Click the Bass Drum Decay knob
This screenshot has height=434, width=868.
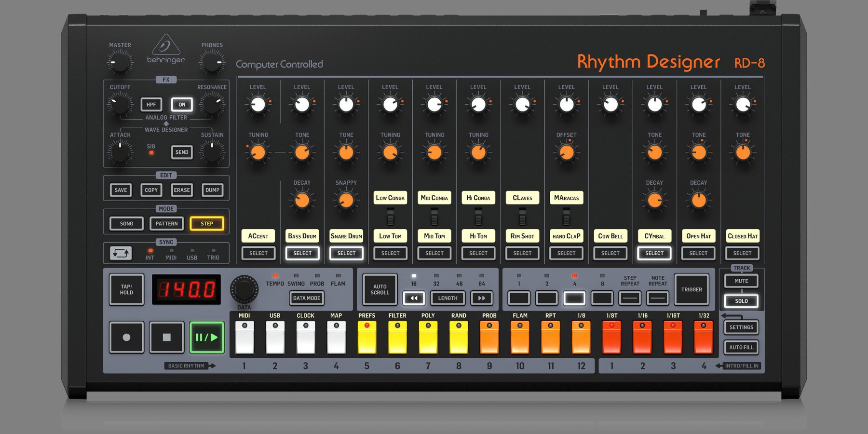(x=302, y=200)
